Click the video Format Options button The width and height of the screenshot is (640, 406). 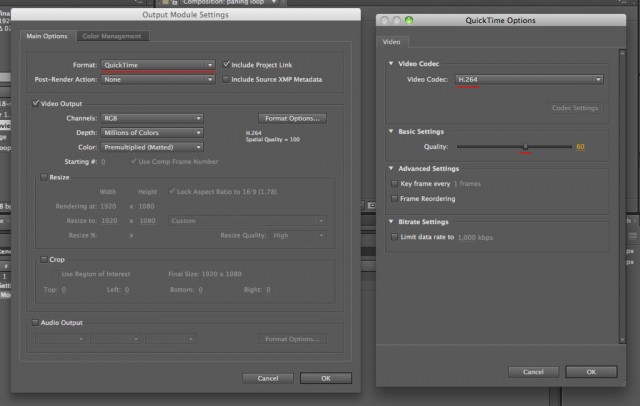[292, 118]
